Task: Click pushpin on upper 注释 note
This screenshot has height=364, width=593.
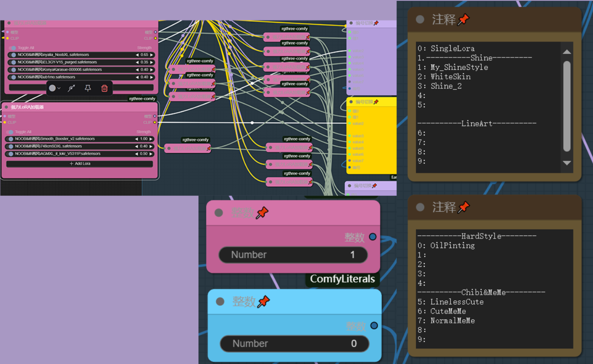Action: click(x=463, y=20)
